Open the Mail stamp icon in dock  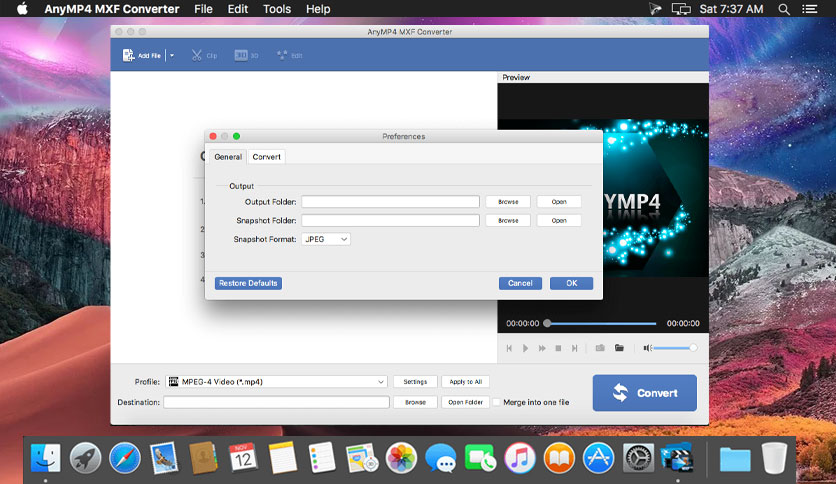pyautogui.click(x=164, y=458)
